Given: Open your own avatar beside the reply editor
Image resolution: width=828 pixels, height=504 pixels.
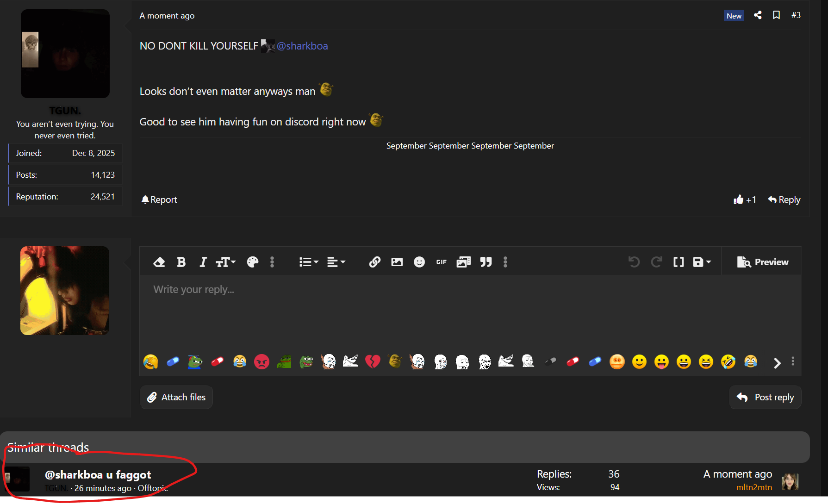Looking at the screenshot, I should point(65,291).
